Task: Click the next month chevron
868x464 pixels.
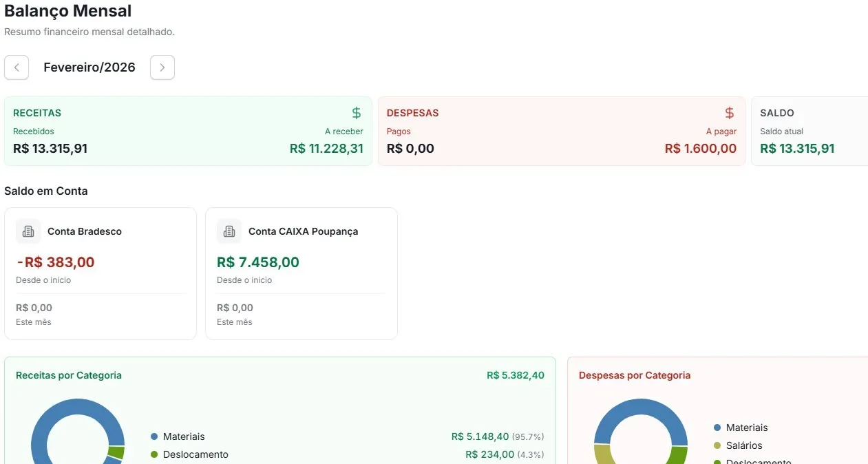Action: click(162, 67)
